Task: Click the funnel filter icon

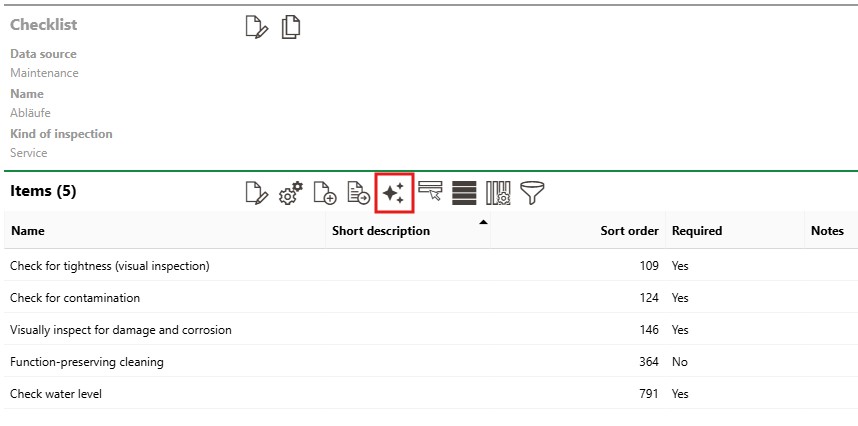Action: pyautogui.click(x=532, y=193)
